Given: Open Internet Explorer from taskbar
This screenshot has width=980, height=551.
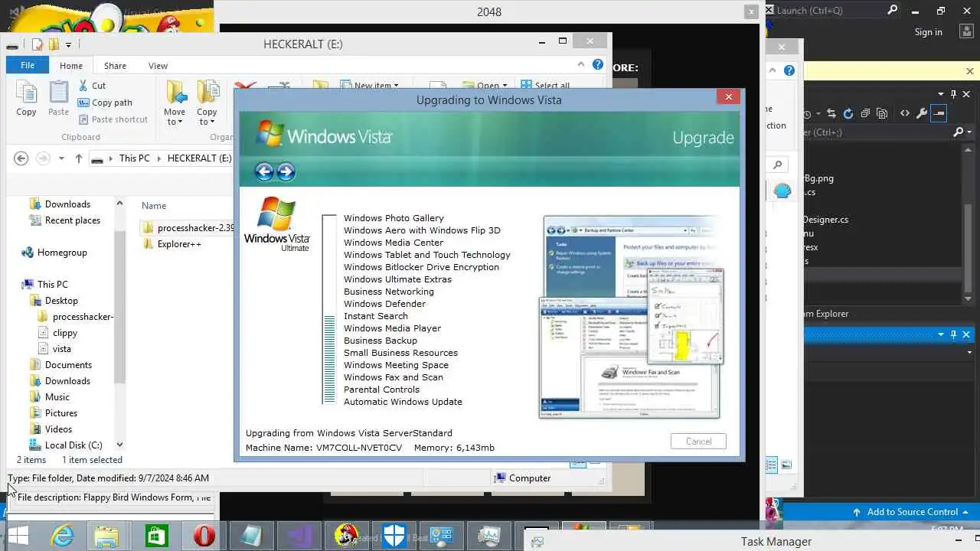Looking at the screenshot, I should point(61,536).
